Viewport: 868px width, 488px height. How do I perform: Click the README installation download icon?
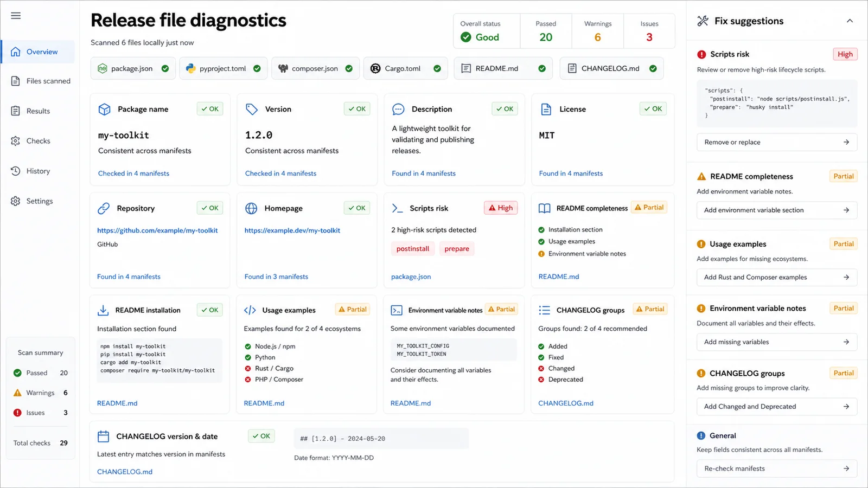pos(103,310)
